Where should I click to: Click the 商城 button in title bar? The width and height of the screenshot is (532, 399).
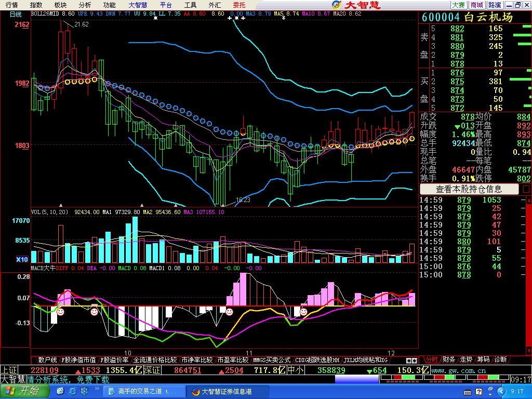click(477, 5)
